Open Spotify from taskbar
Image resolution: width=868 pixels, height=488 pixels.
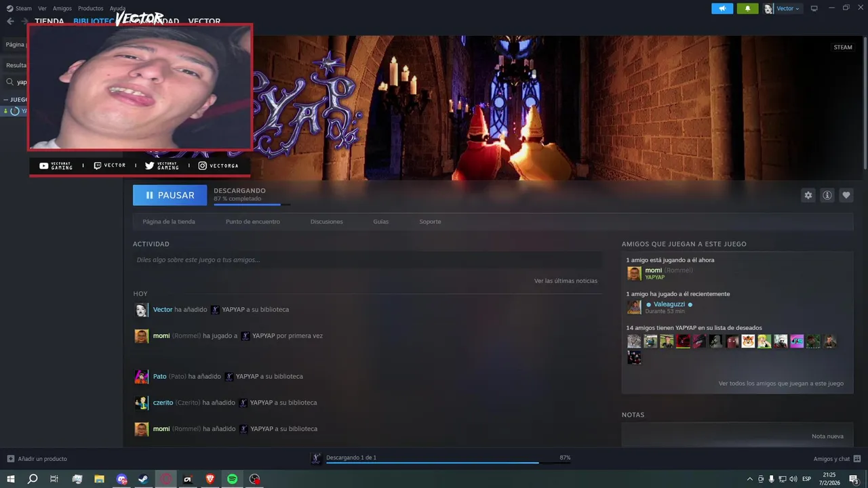pyautogui.click(x=232, y=479)
